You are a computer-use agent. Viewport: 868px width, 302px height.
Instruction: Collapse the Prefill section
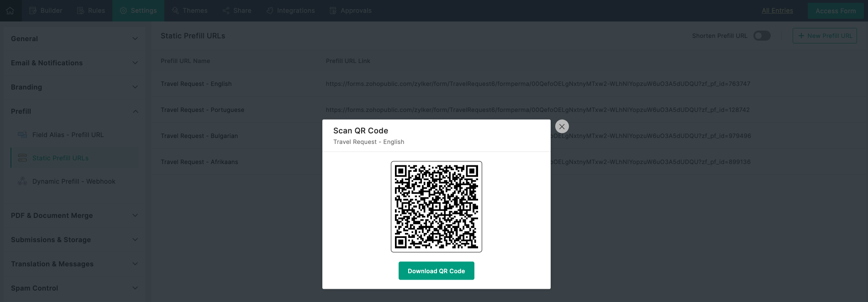[135, 111]
